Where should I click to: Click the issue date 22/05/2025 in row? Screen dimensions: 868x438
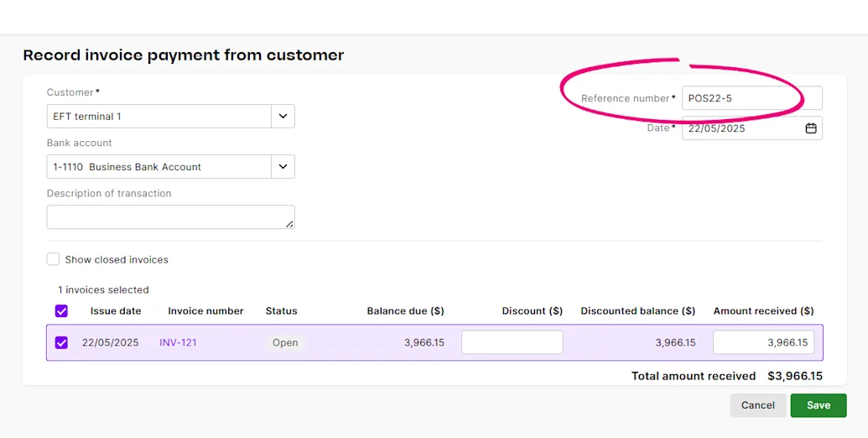click(x=110, y=342)
